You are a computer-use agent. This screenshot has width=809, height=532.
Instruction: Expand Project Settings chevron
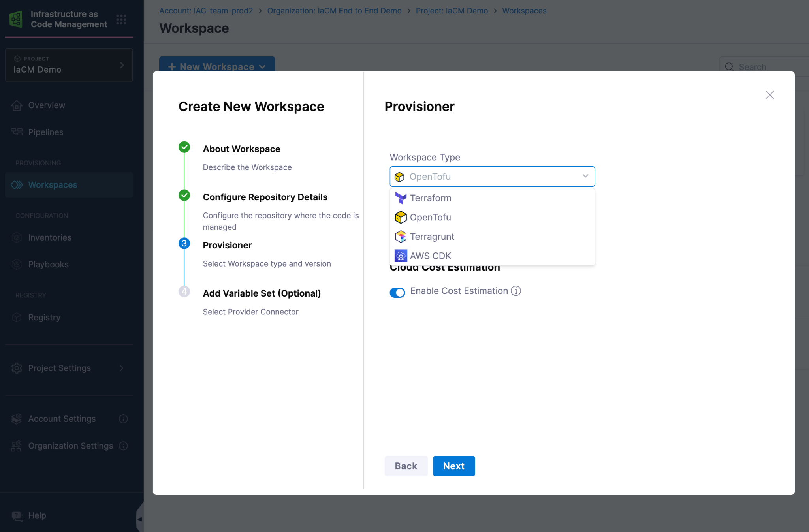122,368
